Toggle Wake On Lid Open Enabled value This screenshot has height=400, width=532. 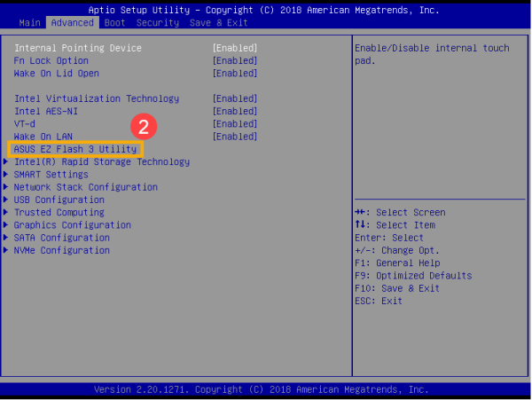(235, 74)
